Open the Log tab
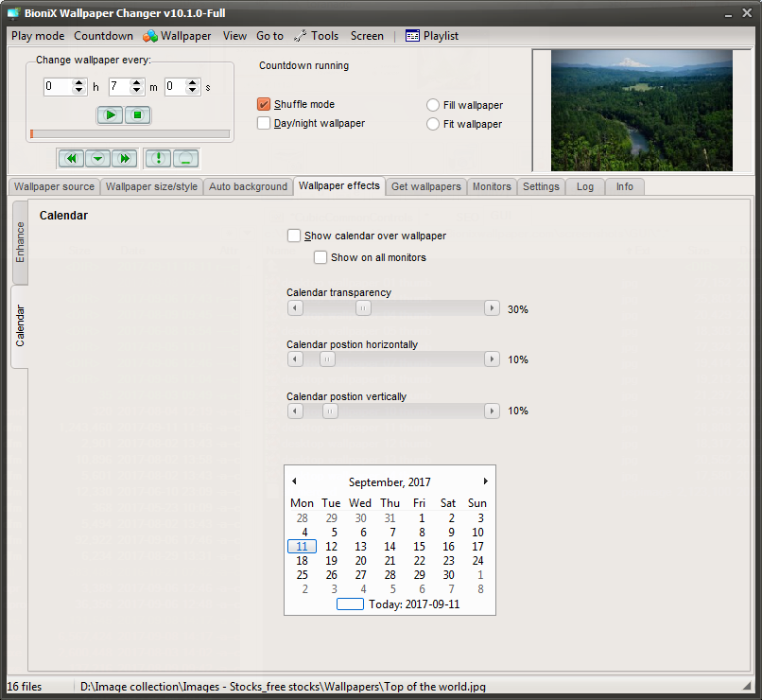Image resolution: width=762 pixels, height=700 pixels. 585,186
